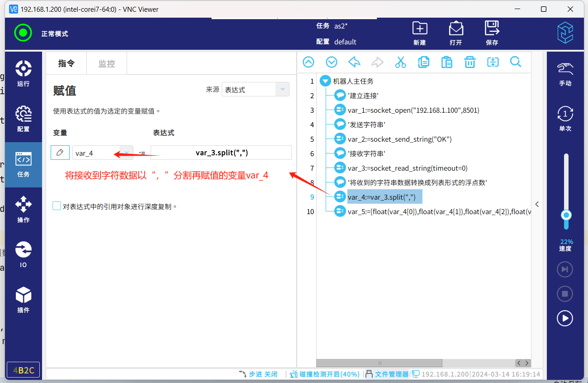Switch to the 监控 tab
This screenshot has width=588, height=383.
click(x=107, y=64)
